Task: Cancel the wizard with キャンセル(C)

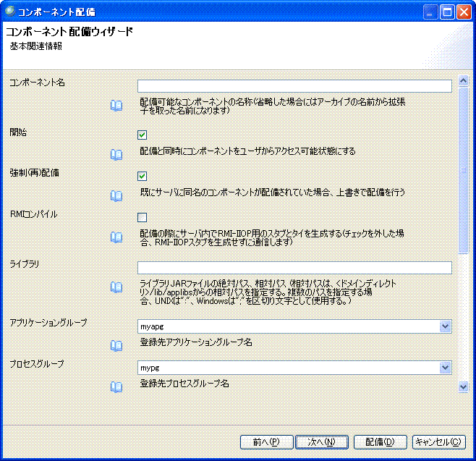Action: [x=439, y=441]
